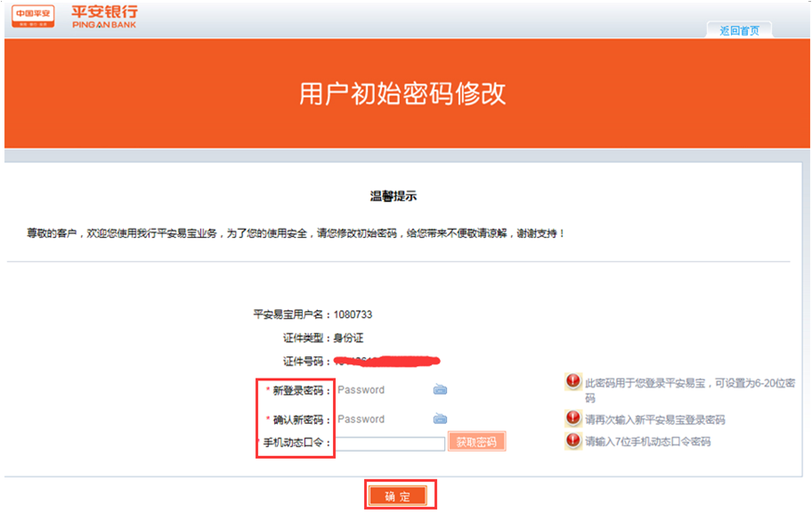Confirm with the 确定 button
This screenshot has width=812, height=522.
click(398, 496)
